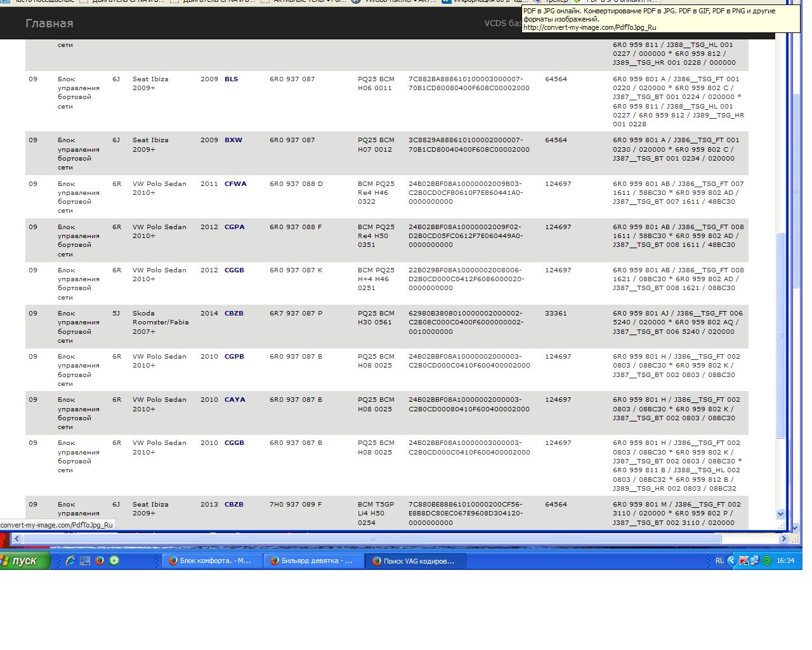Viewport: 812px width, 650px height.
Task: Open the пуск Start button
Action: (x=24, y=560)
